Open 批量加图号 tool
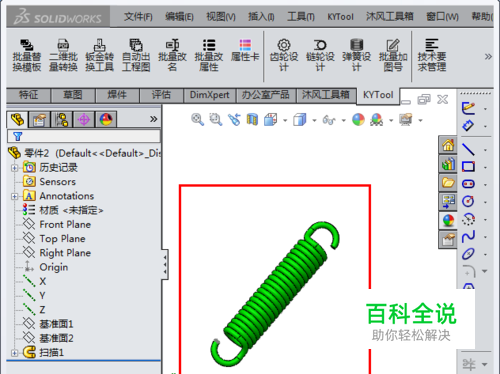Viewport: 500px width, 374px height. [x=393, y=55]
